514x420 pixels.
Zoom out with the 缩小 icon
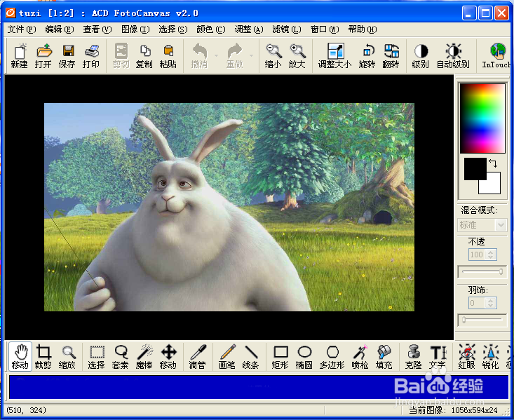[x=273, y=55]
